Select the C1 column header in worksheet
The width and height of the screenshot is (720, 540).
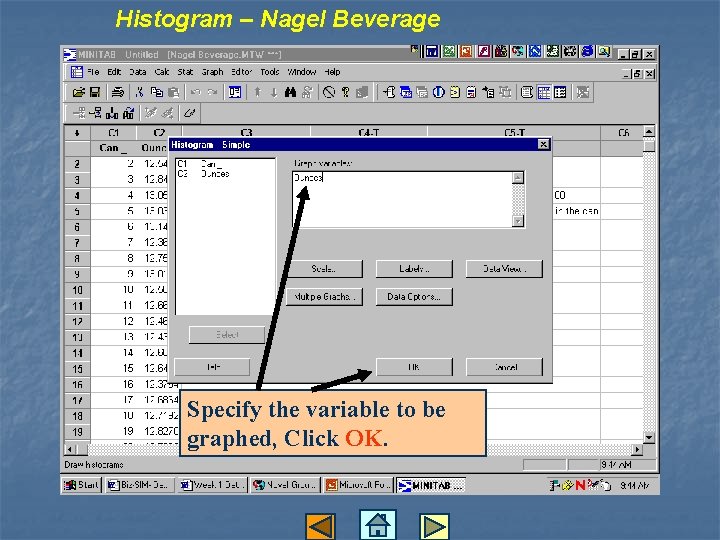(x=113, y=133)
